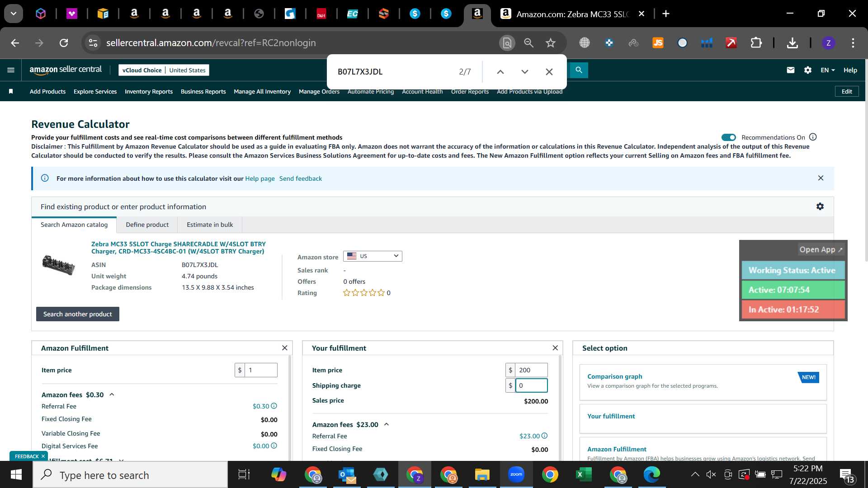Click the browser reload icon

[64, 43]
